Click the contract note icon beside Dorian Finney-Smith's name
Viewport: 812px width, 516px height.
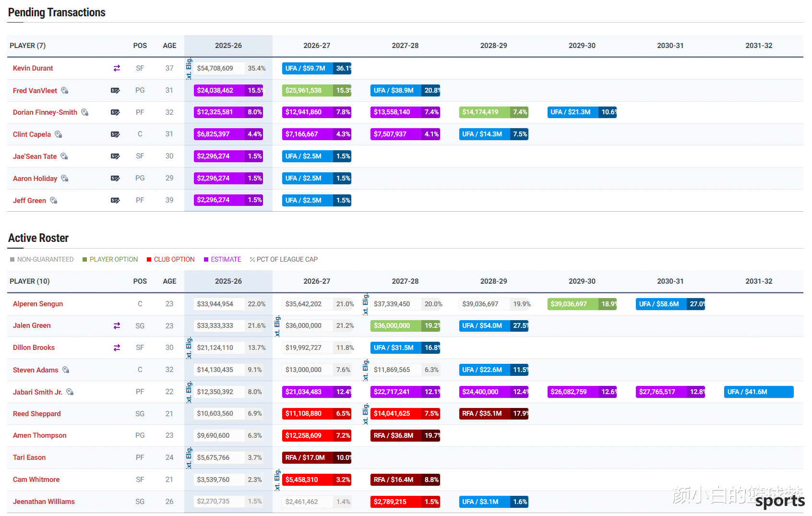85,112
